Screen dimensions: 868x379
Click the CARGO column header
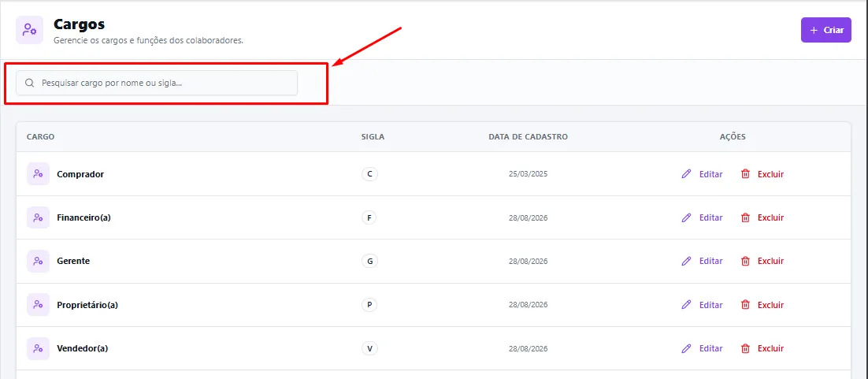(x=40, y=137)
